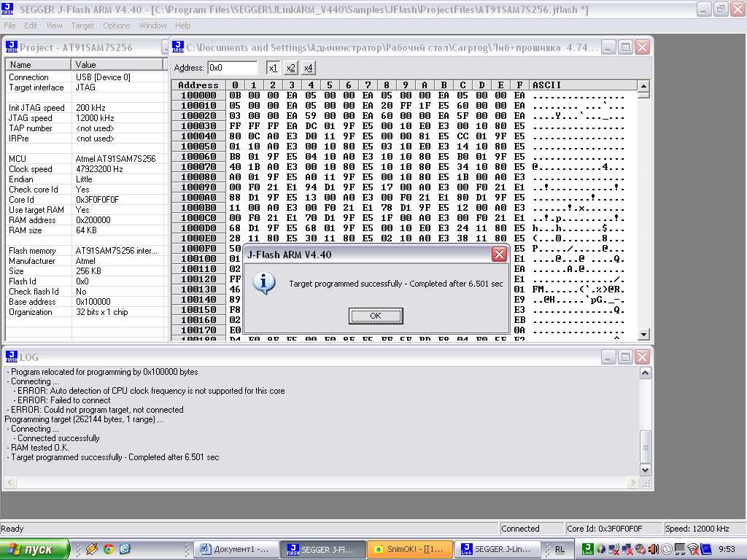Switch to SnimOK! taskbar button
The height and width of the screenshot is (560, 747).
click(x=410, y=549)
